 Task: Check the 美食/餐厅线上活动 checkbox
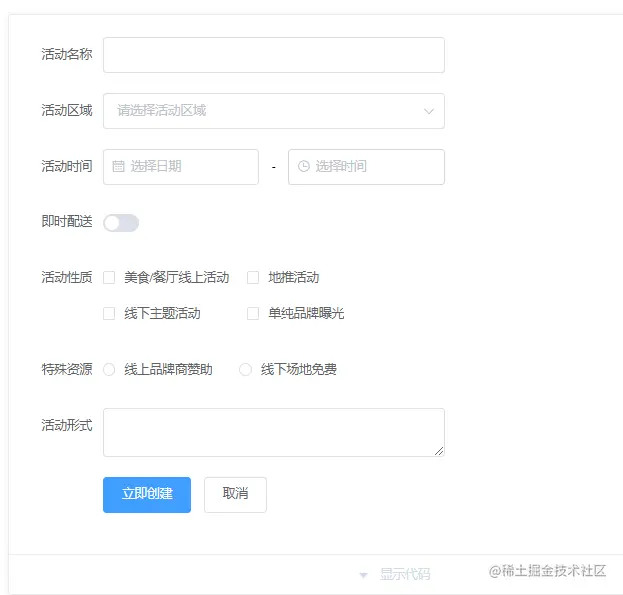point(109,277)
